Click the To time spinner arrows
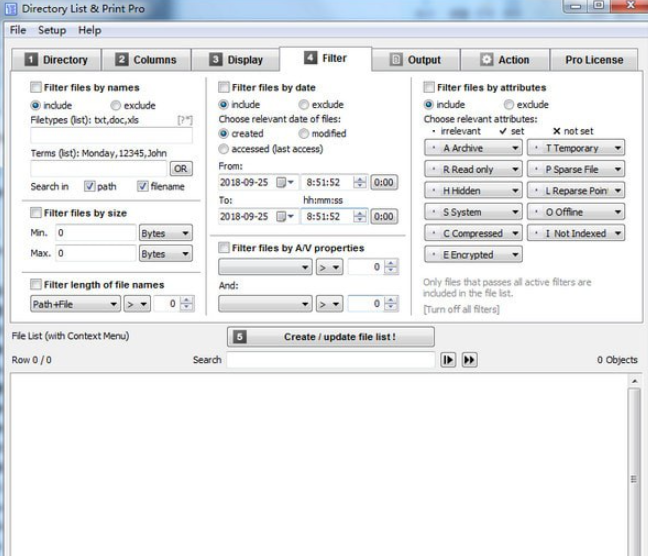648x556 pixels. (360, 216)
